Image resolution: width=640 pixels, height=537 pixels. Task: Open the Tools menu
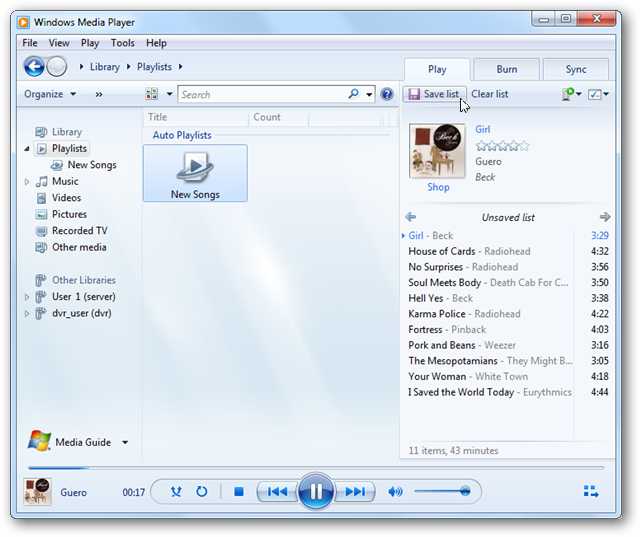(x=122, y=43)
